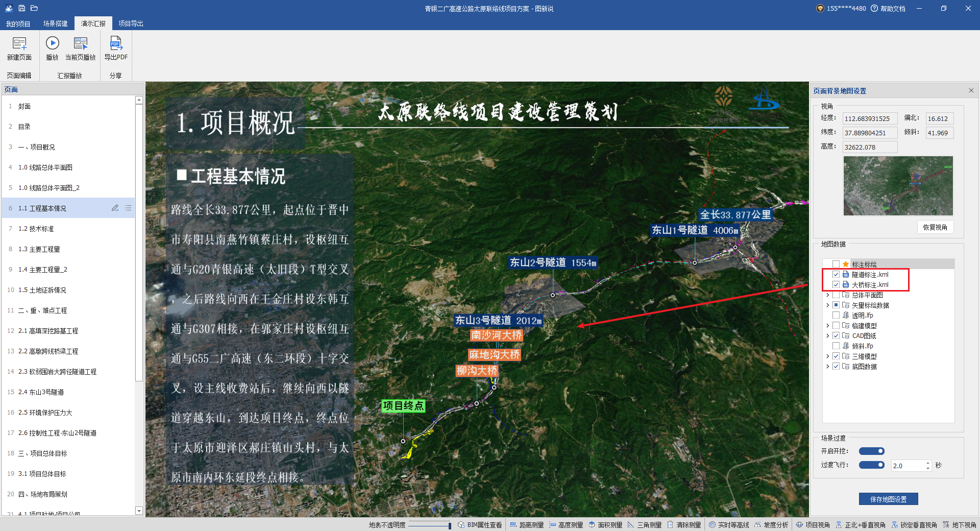Expand the 总体平面图 tree node
980x531 pixels.
(827, 295)
